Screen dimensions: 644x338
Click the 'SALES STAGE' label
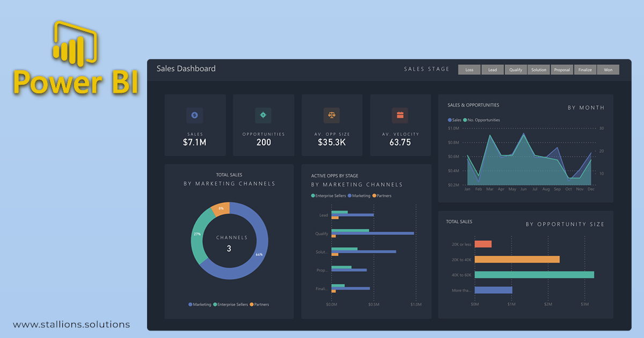[x=427, y=69]
